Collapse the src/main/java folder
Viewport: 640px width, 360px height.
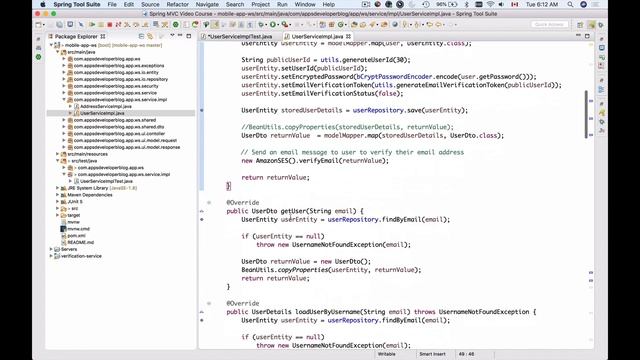pyautogui.click(x=58, y=52)
